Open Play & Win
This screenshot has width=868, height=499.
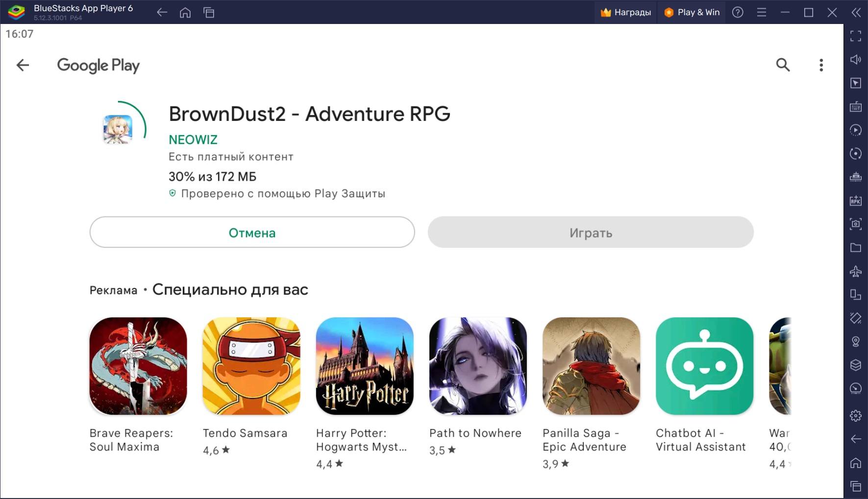pos(692,12)
